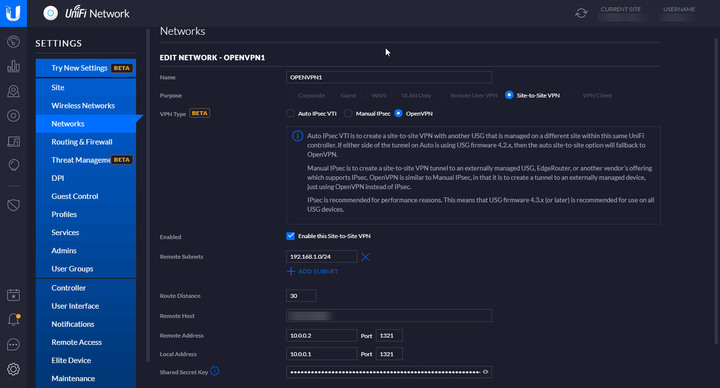Select the Auto IPsec VTI radio option

(290, 113)
